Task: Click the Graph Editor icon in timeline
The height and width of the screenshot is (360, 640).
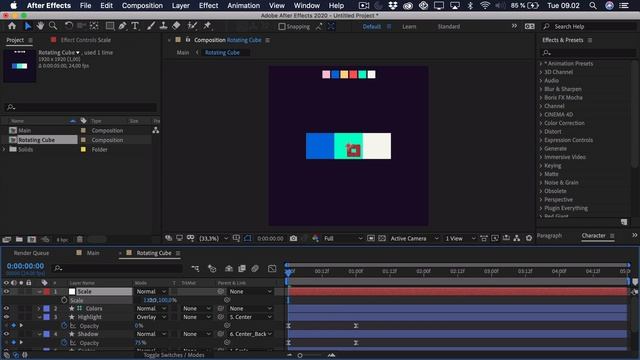Action: pos(272,268)
